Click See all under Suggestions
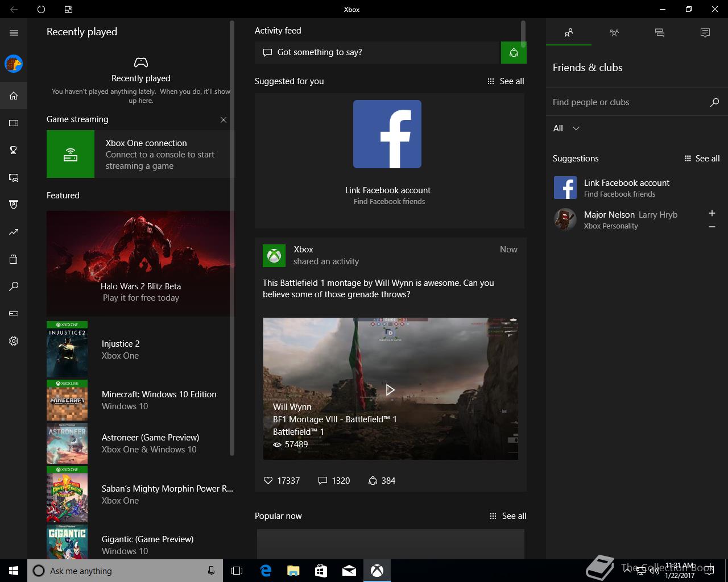 (702, 159)
